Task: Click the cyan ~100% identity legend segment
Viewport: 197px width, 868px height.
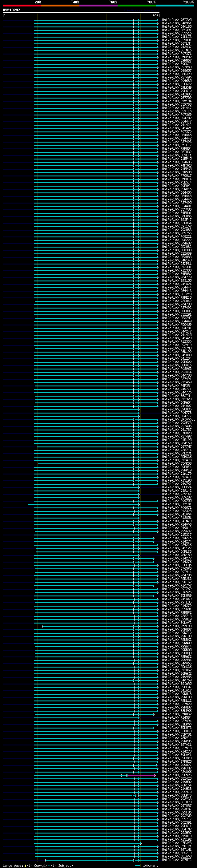Action: 175,6
